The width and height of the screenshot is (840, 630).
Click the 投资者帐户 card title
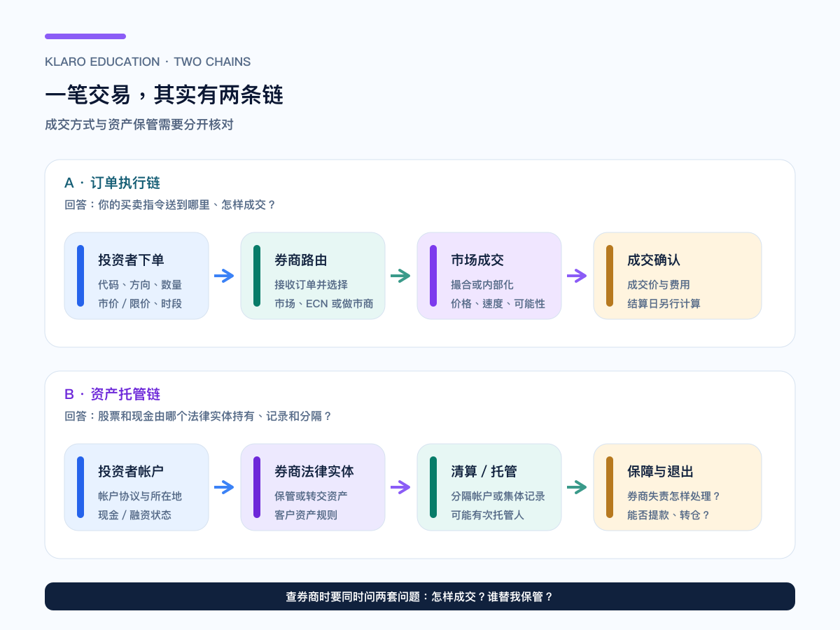coord(131,472)
